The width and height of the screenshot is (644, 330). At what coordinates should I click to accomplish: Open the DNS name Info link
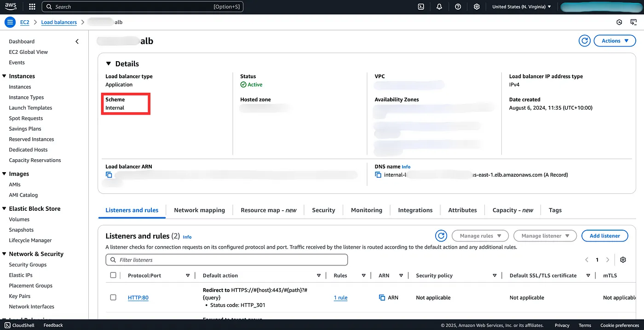point(406,167)
